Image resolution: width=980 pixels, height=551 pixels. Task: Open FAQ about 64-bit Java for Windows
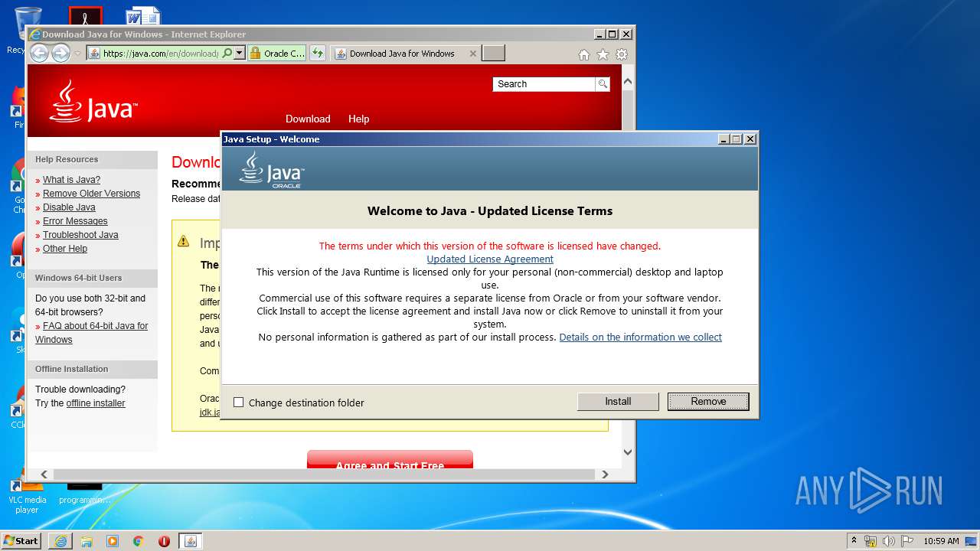coord(92,333)
